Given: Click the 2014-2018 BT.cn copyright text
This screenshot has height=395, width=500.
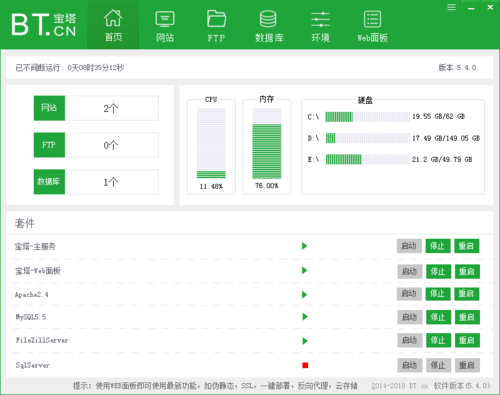Looking at the screenshot, I should click(x=400, y=386).
